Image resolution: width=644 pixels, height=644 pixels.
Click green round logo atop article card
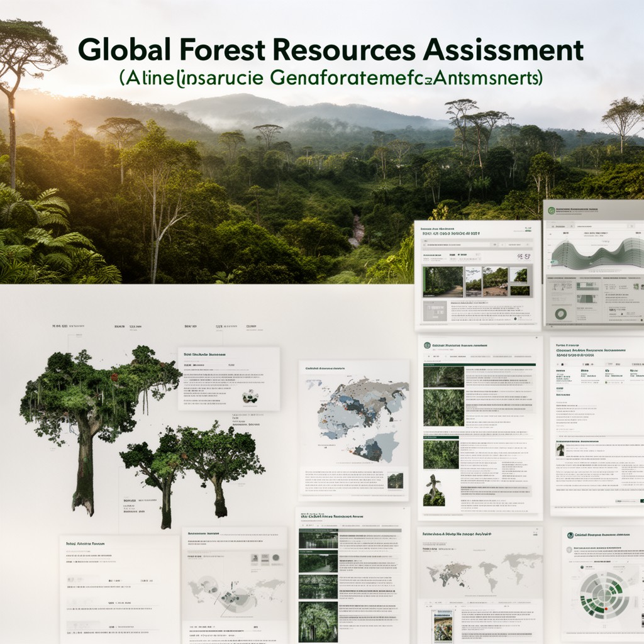(427, 345)
